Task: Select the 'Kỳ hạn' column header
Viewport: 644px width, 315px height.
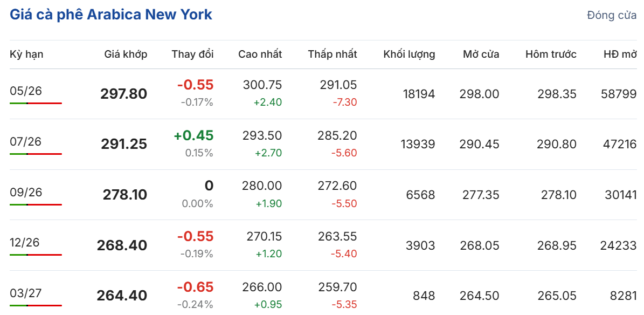Action: (x=26, y=54)
